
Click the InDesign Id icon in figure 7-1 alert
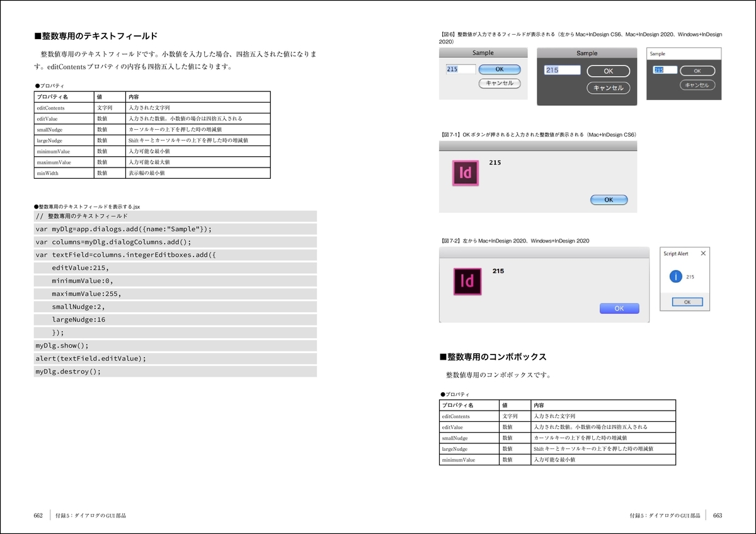[466, 173]
